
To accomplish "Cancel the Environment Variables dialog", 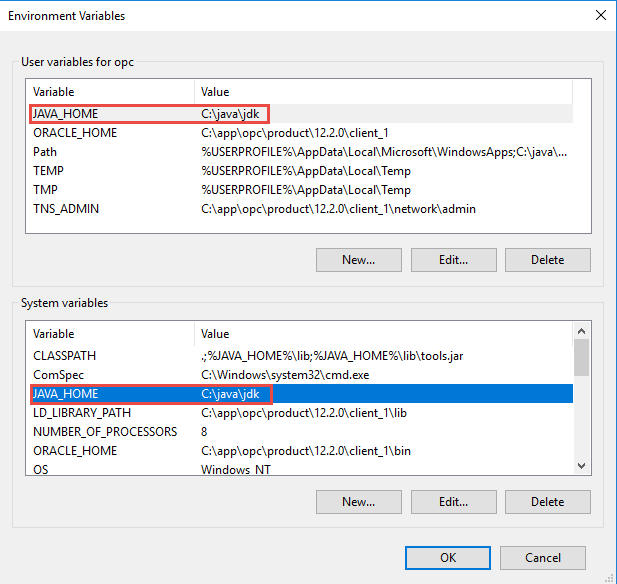I will (543, 557).
